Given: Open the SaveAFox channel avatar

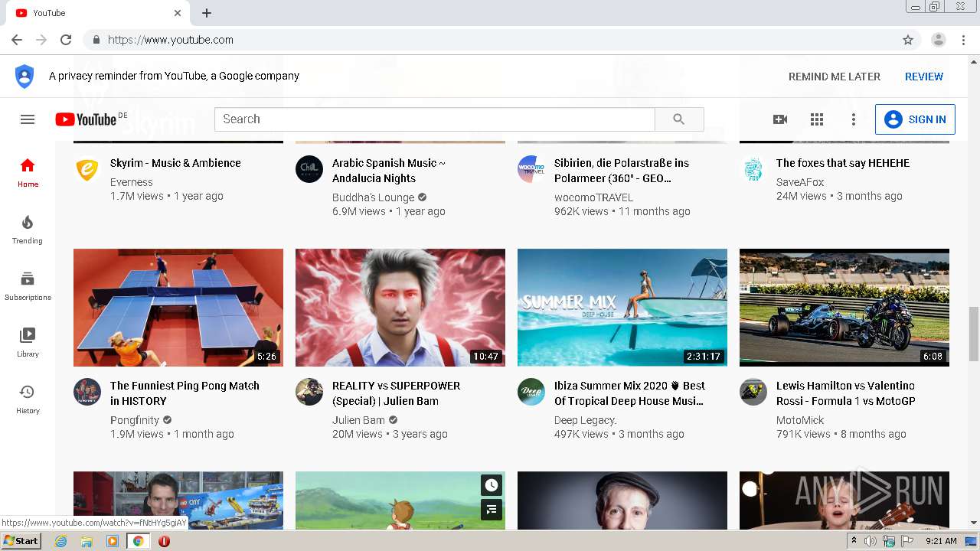Looking at the screenshot, I should tap(753, 170).
